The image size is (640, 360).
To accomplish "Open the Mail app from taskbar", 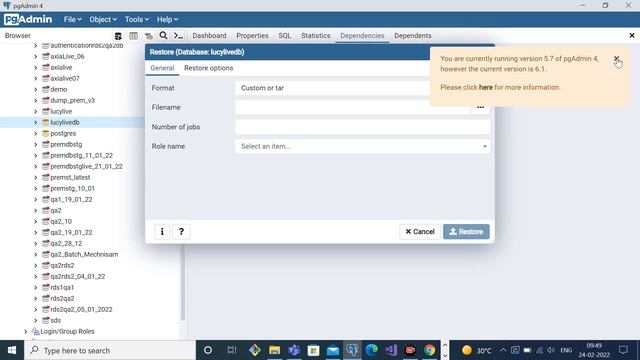I will click(x=333, y=350).
